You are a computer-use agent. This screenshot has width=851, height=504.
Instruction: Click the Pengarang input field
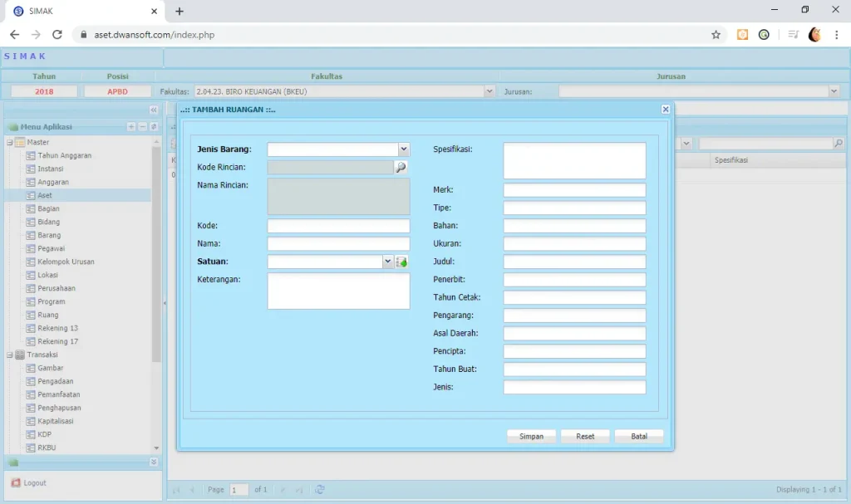(x=575, y=316)
